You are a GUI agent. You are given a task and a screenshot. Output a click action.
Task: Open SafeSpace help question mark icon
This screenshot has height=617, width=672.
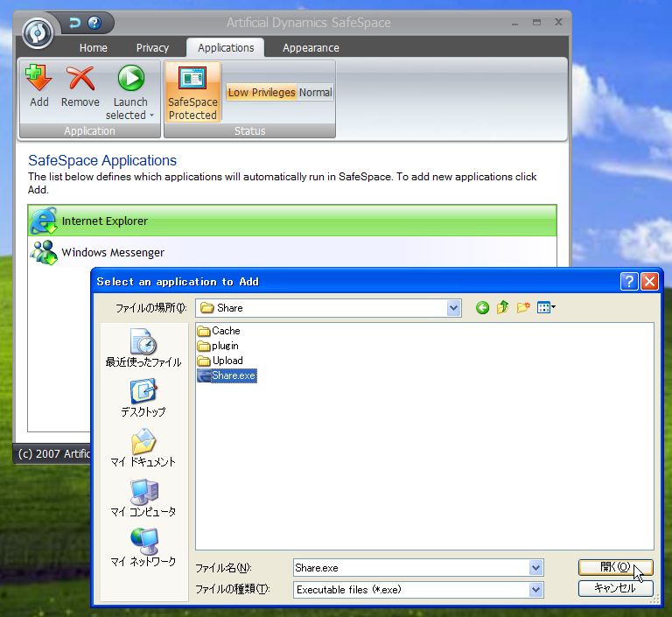(94, 22)
